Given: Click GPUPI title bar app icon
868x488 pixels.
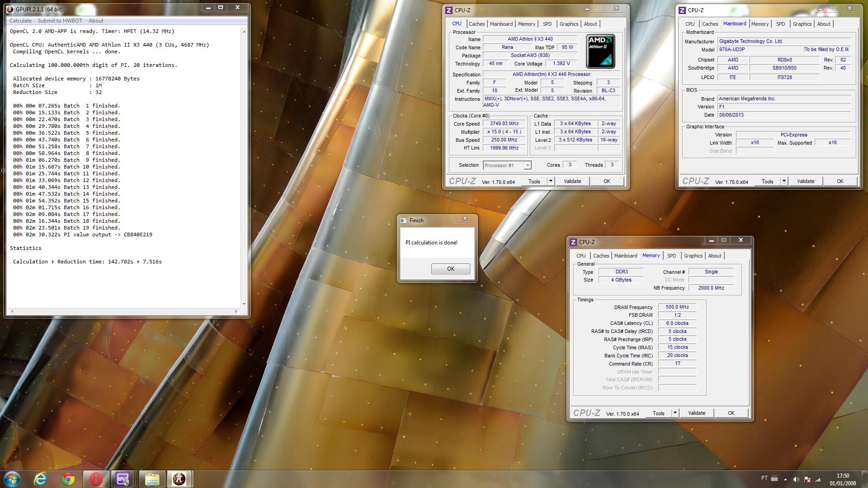Looking at the screenshot, I should click(11, 9).
